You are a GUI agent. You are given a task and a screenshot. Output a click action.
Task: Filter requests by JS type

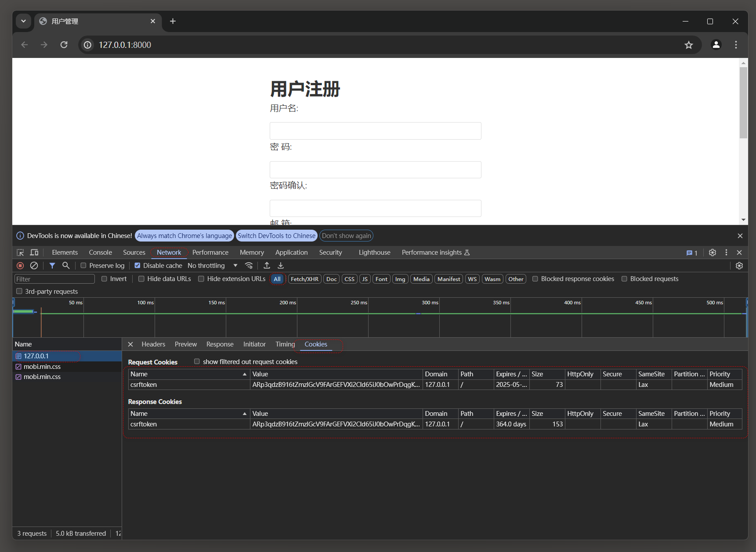(365, 279)
